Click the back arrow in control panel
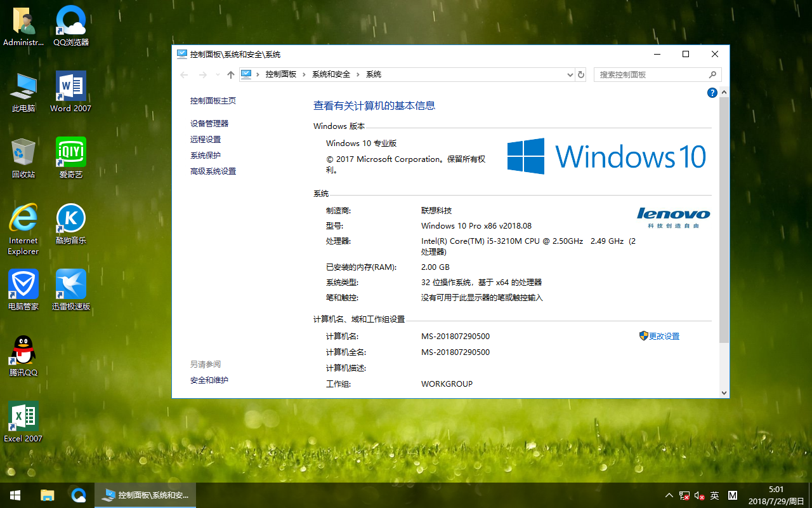The height and width of the screenshot is (508, 812). (x=184, y=75)
